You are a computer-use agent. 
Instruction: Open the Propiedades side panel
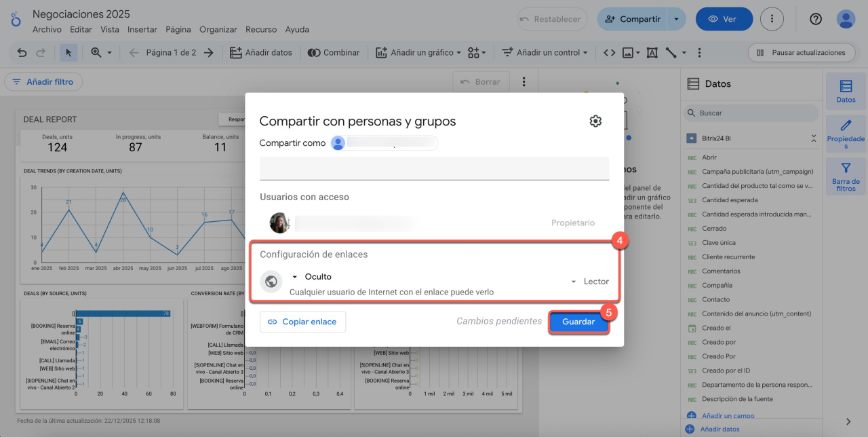coord(846,133)
